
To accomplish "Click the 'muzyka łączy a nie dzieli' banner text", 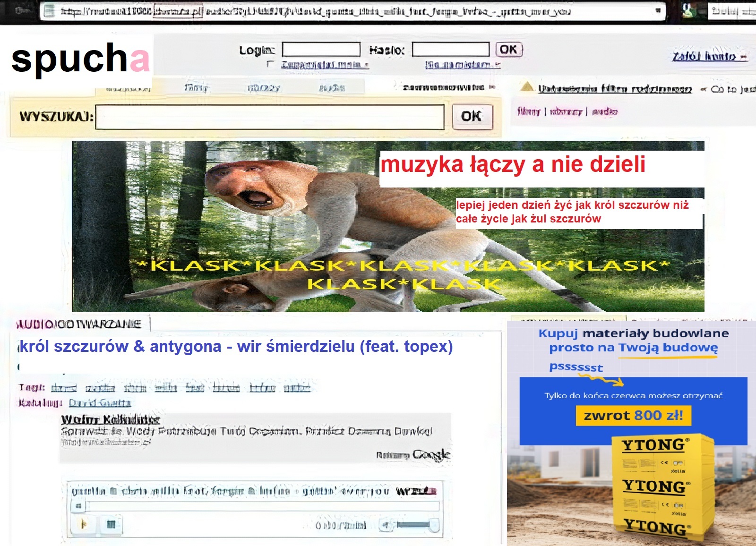I will pos(513,164).
